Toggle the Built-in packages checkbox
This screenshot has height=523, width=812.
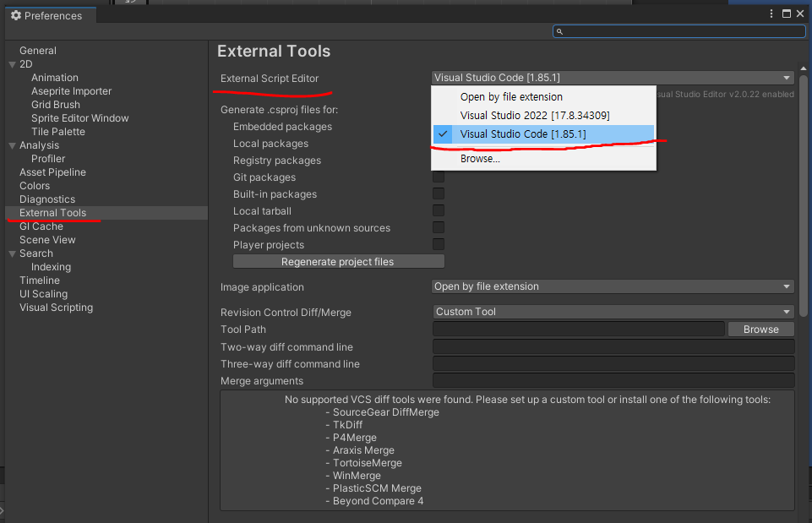[439, 194]
